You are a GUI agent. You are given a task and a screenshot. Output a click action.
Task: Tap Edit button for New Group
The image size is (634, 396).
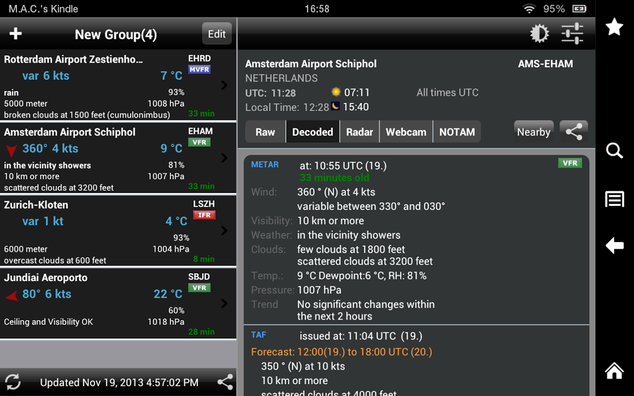[217, 34]
